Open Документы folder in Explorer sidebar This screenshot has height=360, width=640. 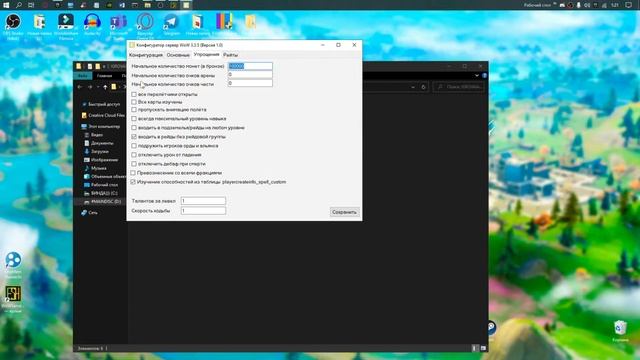click(x=99, y=143)
